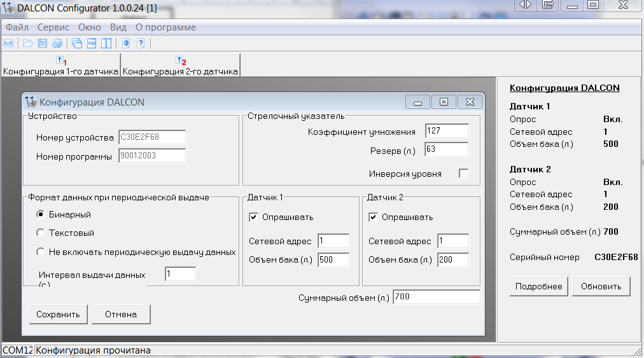Open Конфигурация 2-го датчика toolbar button
Image resolution: width=644 pixels, height=358 pixels.
tap(180, 65)
